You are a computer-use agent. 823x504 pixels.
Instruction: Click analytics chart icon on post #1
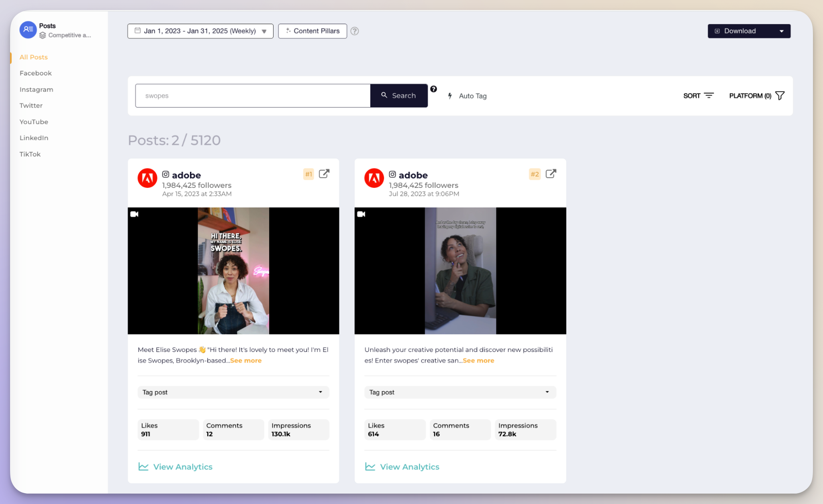143,467
